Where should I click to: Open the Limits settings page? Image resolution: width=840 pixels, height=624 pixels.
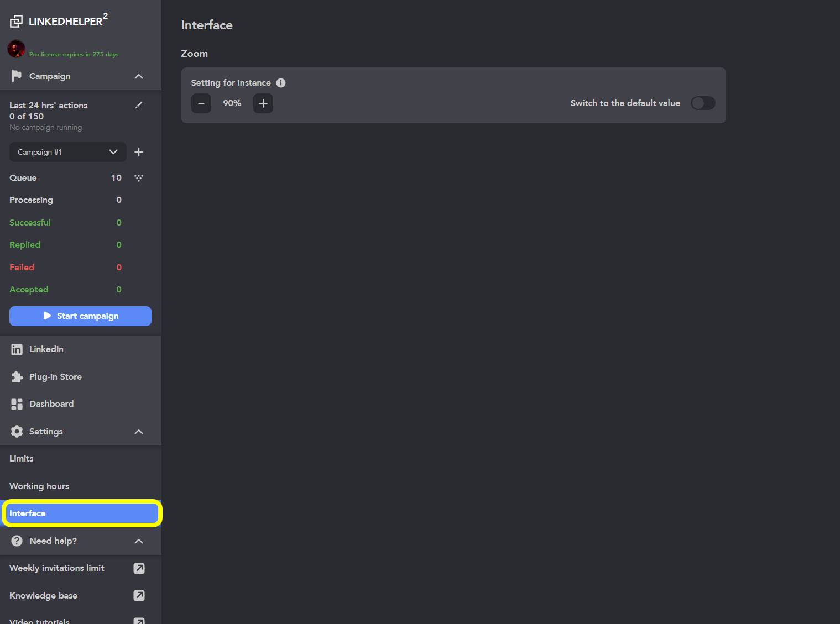tap(81, 459)
